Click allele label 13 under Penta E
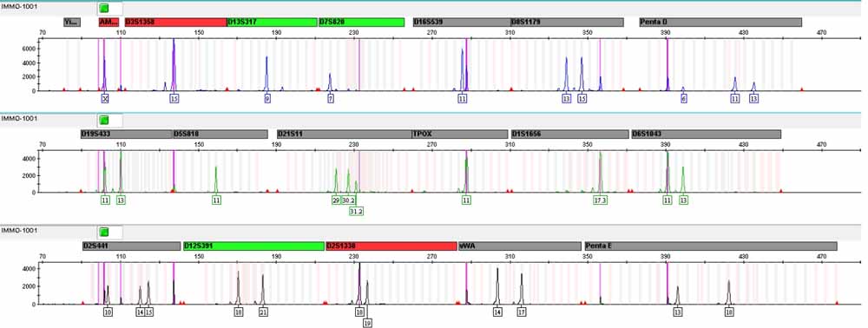Screen dimensions: 868x328 click(x=678, y=312)
